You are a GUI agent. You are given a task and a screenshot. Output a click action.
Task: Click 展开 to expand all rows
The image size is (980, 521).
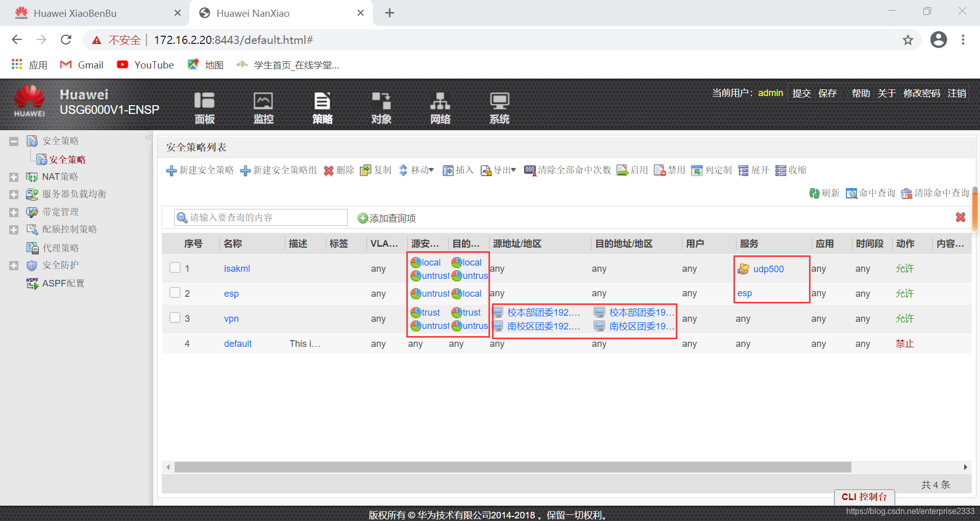(754, 170)
